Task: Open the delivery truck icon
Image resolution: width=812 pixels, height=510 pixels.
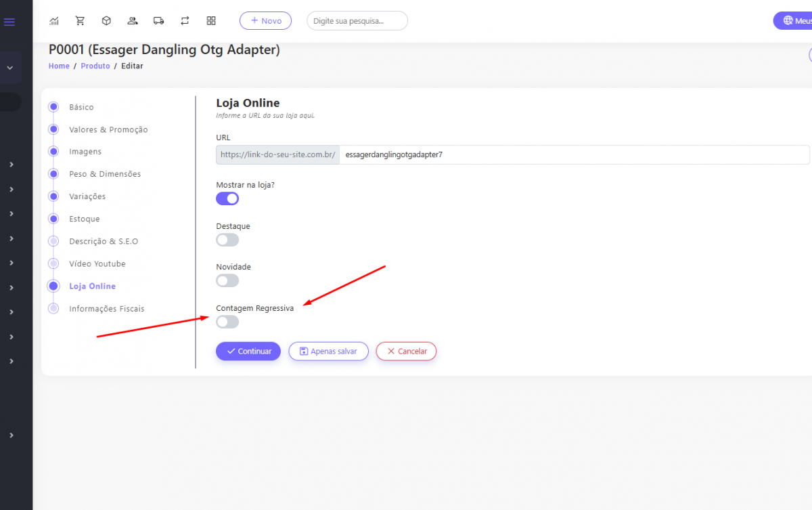Action: pos(159,21)
